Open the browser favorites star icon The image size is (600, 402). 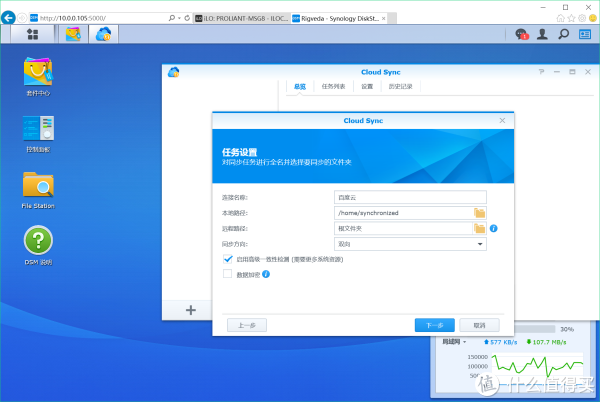[x=571, y=18]
